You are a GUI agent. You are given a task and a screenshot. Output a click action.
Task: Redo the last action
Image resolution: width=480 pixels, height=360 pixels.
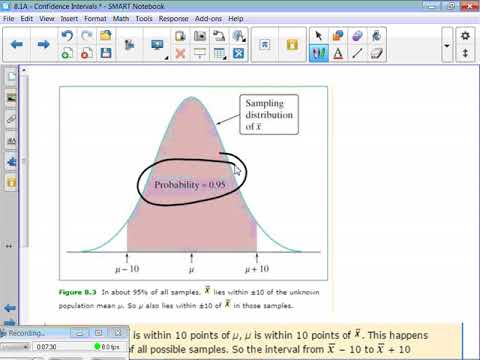tap(87, 36)
